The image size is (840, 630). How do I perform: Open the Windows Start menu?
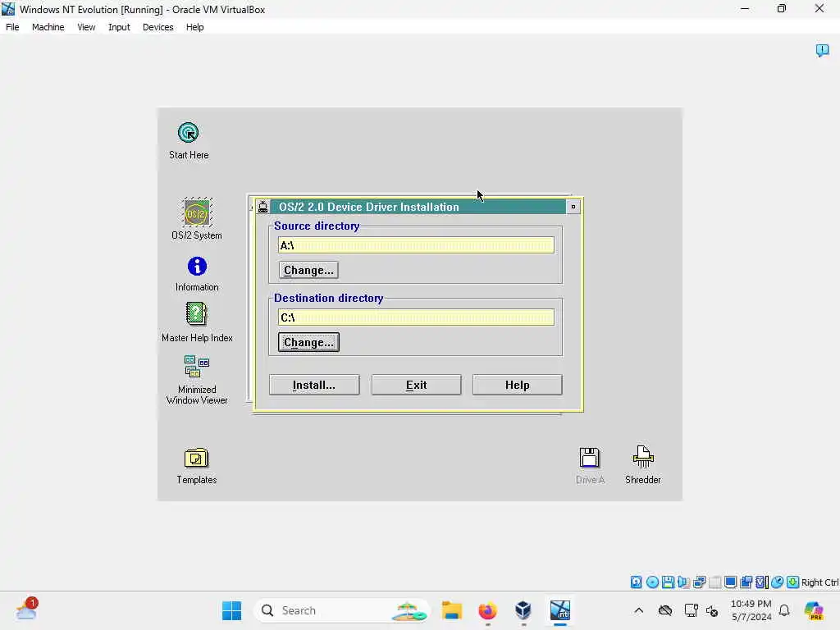(x=231, y=610)
